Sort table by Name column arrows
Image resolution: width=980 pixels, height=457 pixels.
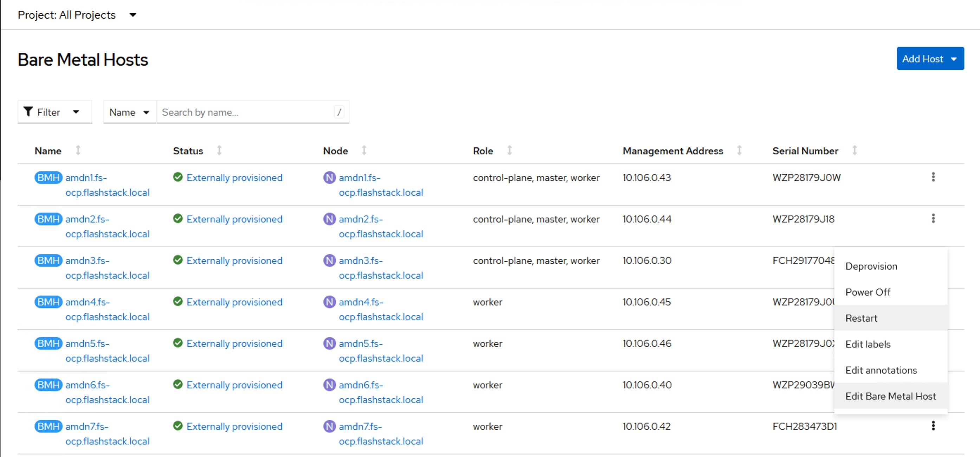pos(78,151)
